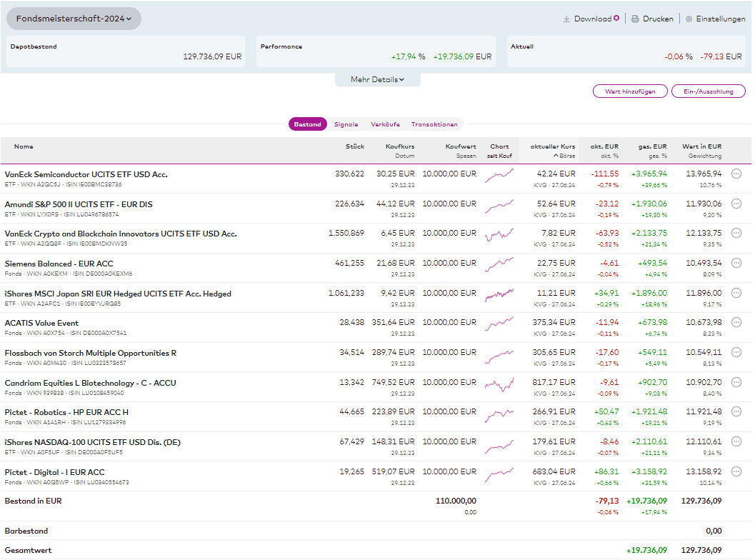Open options menu for Siemens Balanced row
Image resolution: width=755 pixels, height=560 pixels.
pyautogui.click(x=736, y=263)
